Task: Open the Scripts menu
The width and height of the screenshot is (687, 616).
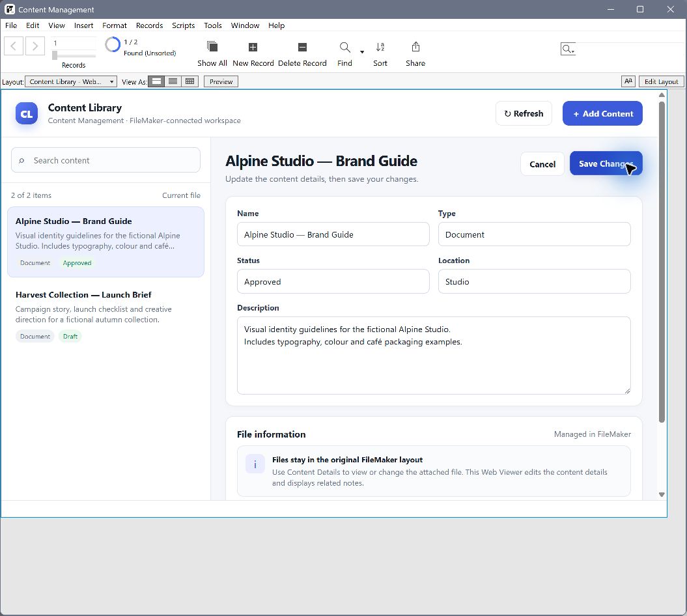Action: (x=183, y=25)
